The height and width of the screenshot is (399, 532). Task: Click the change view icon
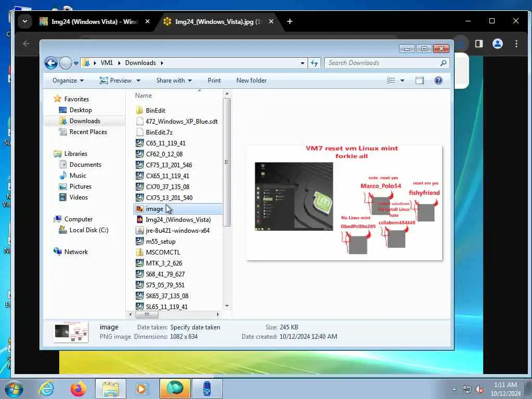391,81
